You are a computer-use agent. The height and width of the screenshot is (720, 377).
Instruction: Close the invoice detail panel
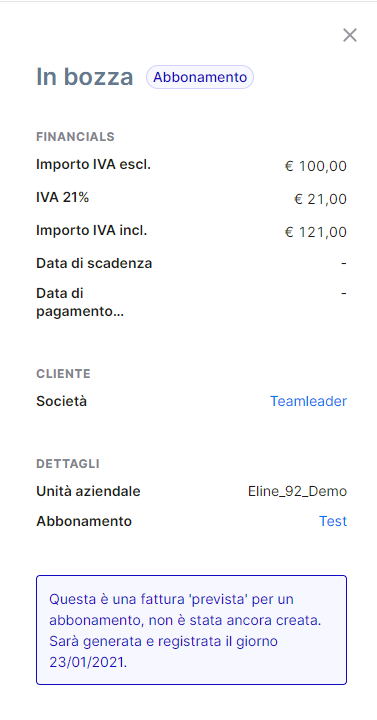coord(350,35)
